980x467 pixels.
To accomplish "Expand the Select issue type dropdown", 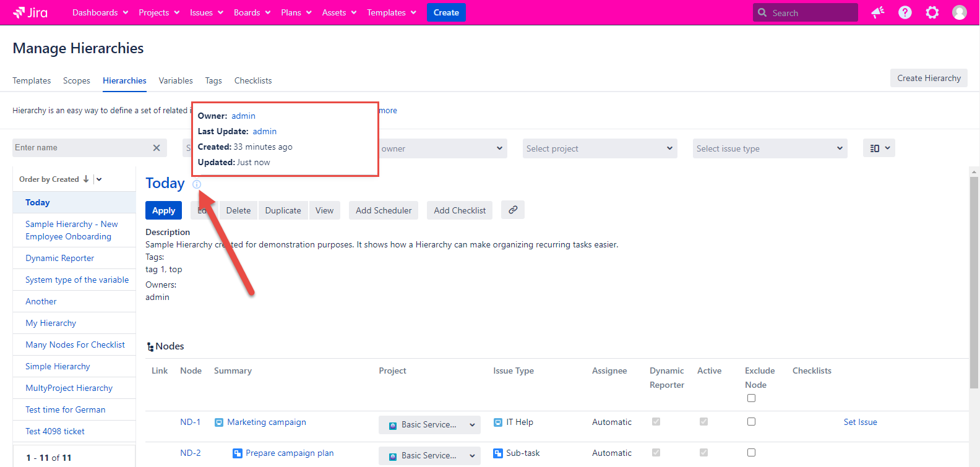I will (x=769, y=148).
